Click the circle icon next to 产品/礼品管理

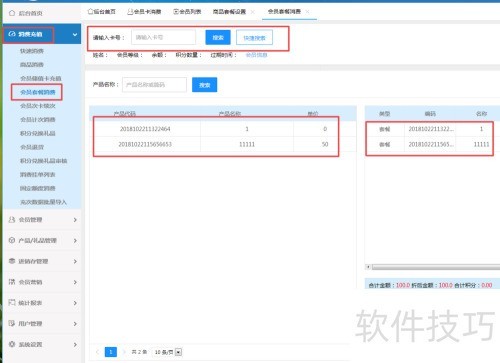[12, 240]
